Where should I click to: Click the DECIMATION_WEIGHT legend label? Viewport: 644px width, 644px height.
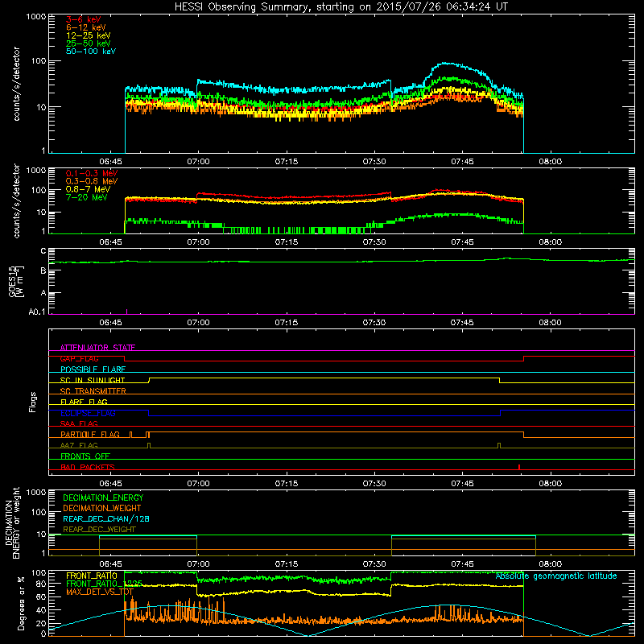pyautogui.click(x=102, y=508)
